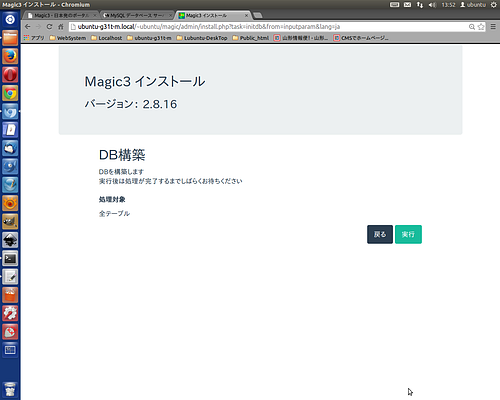Open the CMSでホームページ bookmark
Viewport: 500px width, 400px height.
pyautogui.click(x=361, y=38)
